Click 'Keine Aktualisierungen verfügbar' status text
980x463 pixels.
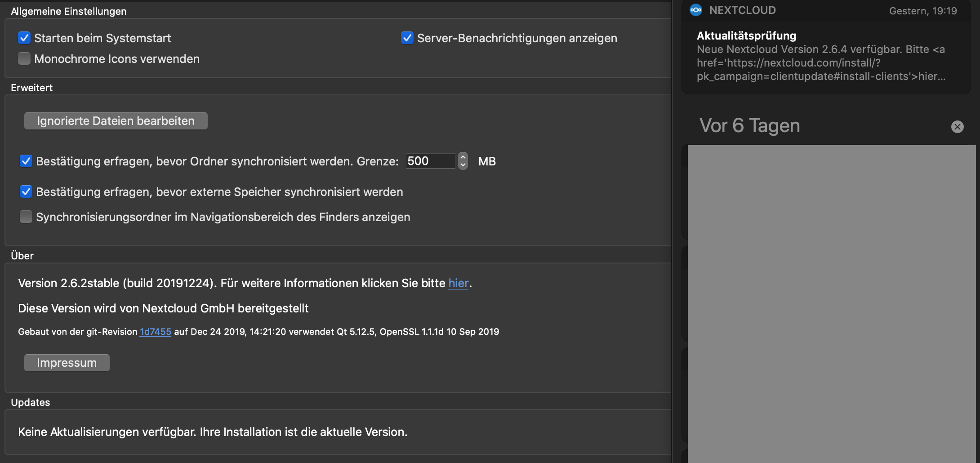213,432
